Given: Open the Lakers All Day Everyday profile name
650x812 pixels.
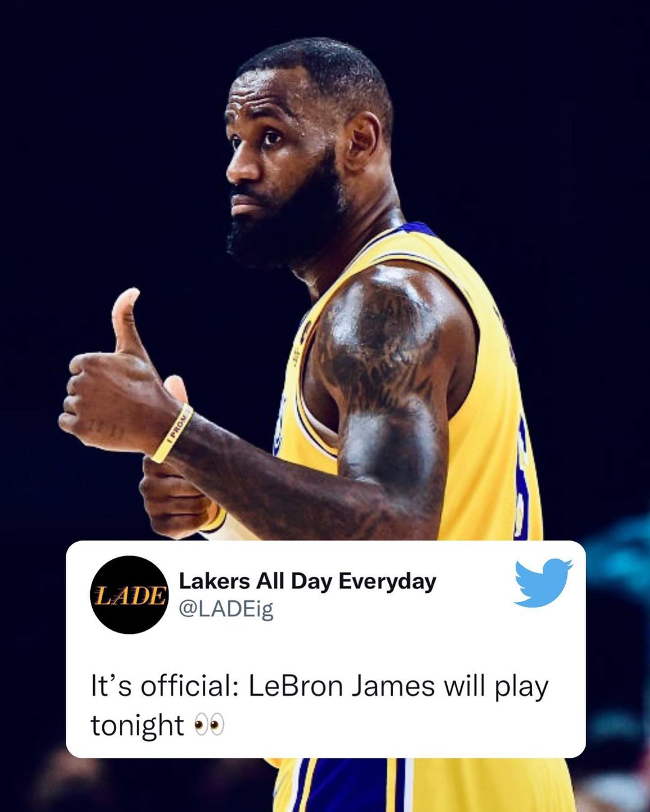Looking at the screenshot, I should point(308,581).
